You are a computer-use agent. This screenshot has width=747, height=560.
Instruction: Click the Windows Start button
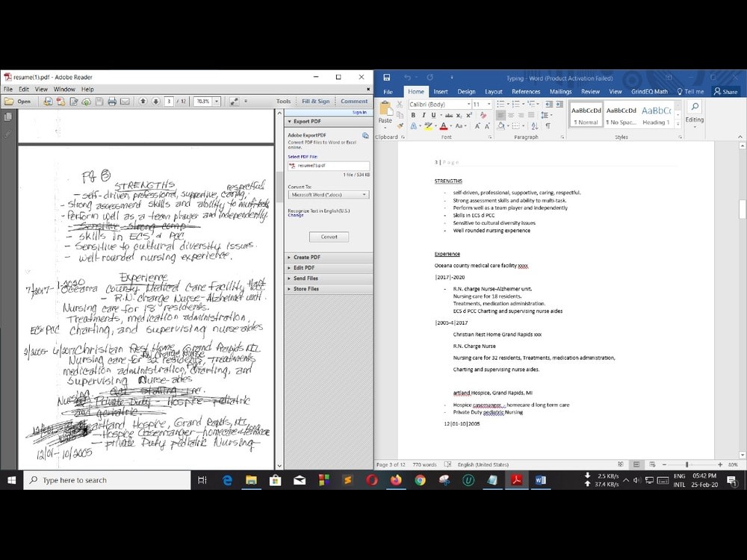pos(11,480)
